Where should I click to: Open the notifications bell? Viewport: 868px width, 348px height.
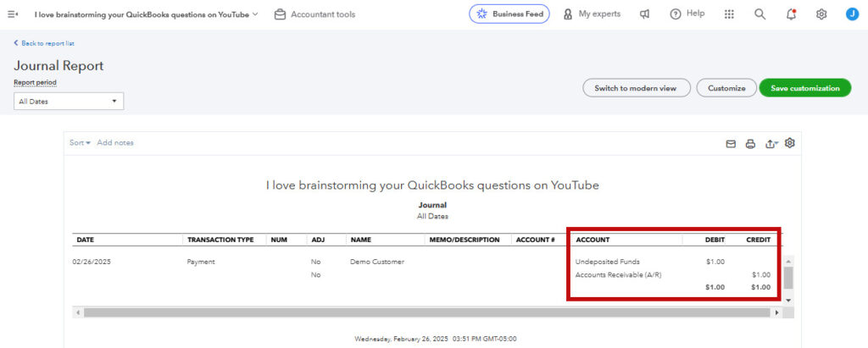(x=791, y=14)
